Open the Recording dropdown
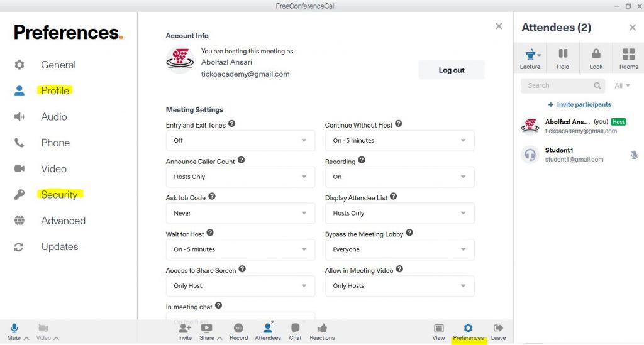This screenshot has height=345, width=644. [399, 177]
